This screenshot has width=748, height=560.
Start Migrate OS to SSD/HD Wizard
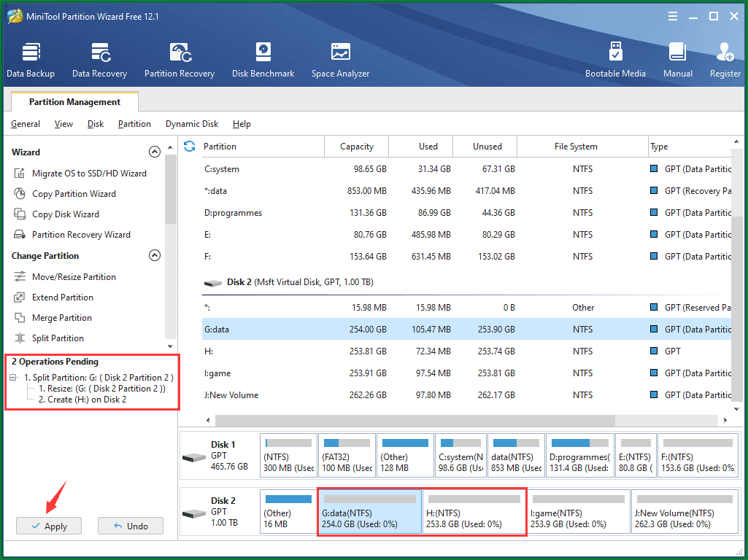89,174
